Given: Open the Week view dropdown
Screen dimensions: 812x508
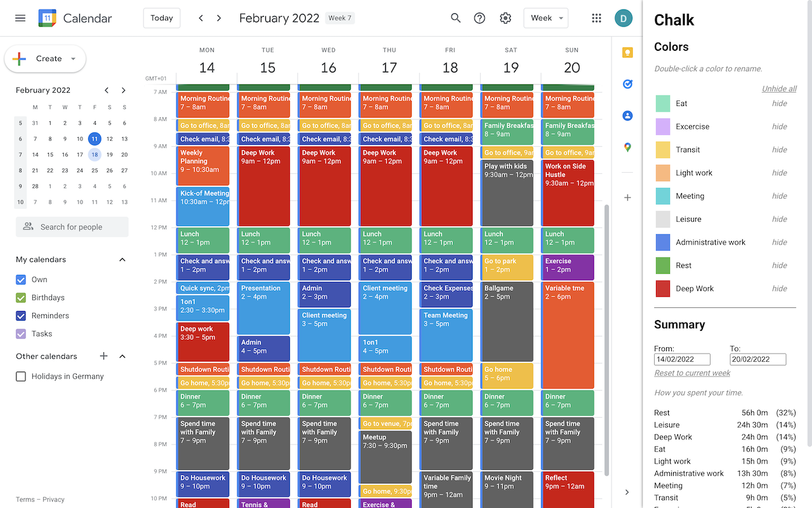Looking at the screenshot, I should (x=546, y=18).
